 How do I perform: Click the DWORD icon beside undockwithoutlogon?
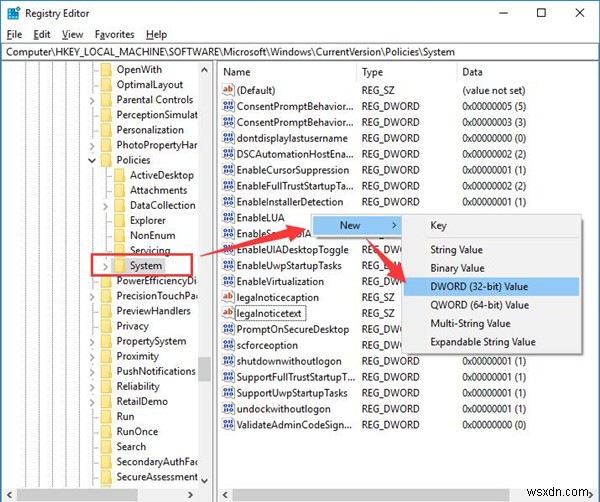pyautogui.click(x=228, y=409)
